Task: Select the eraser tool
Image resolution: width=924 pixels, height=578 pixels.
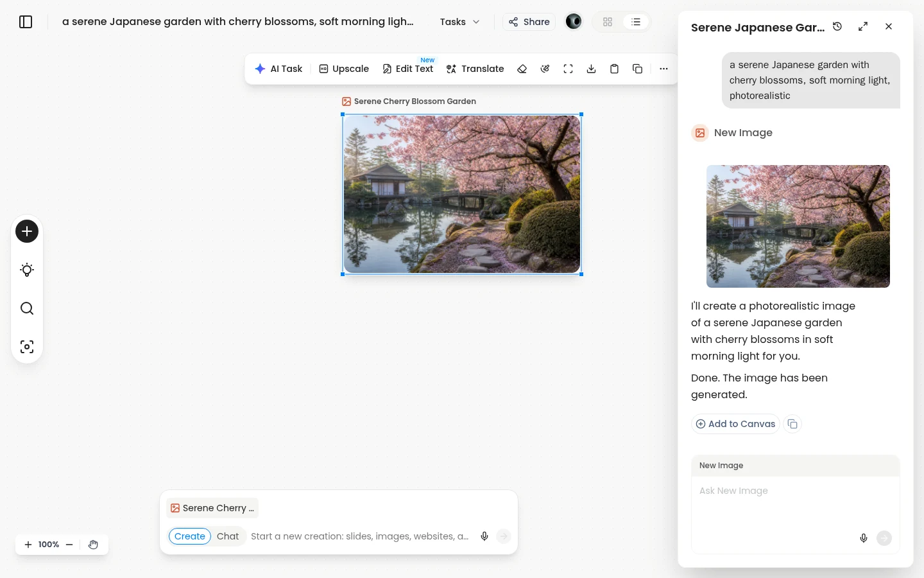Action: (x=522, y=69)
